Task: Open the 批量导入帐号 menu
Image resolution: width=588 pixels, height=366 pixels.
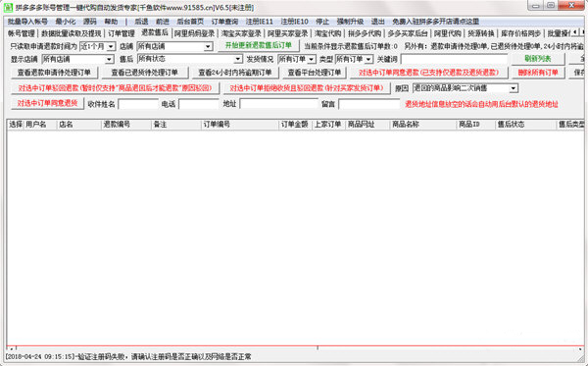Action: point(27,22)
